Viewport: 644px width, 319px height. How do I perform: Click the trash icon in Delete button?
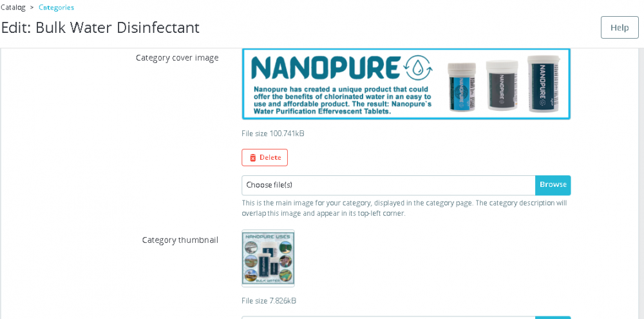pyautogui.click(x=253, y=158)
